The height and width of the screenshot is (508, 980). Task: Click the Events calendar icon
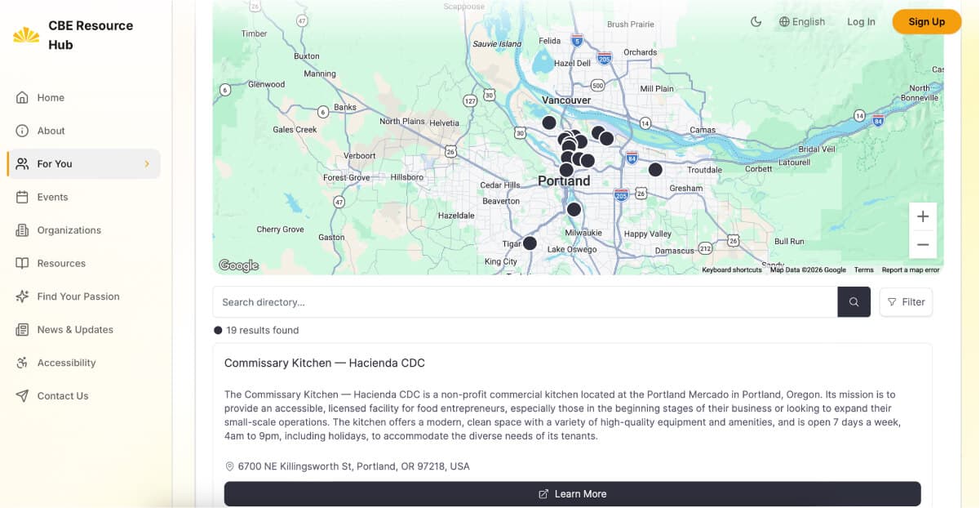coord(22,197)
